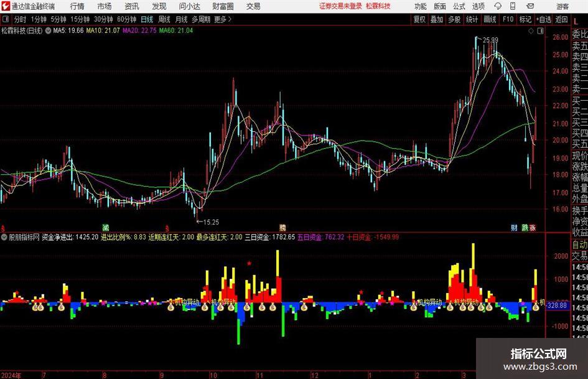Open the 功能 (Functions) menu
The image size is (588, 379).
click(x=421, y=6)
